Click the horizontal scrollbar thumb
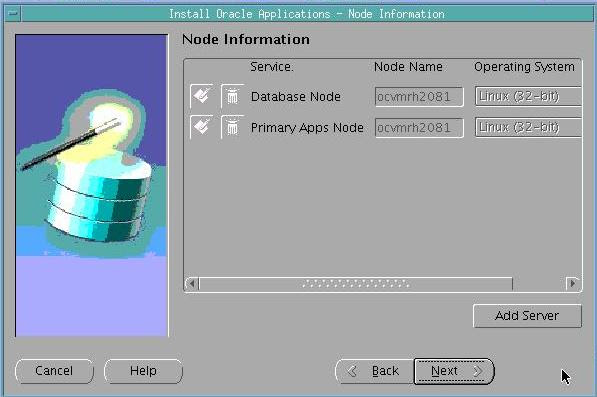Viewport: 597px width, 397px height. (356, 284)
